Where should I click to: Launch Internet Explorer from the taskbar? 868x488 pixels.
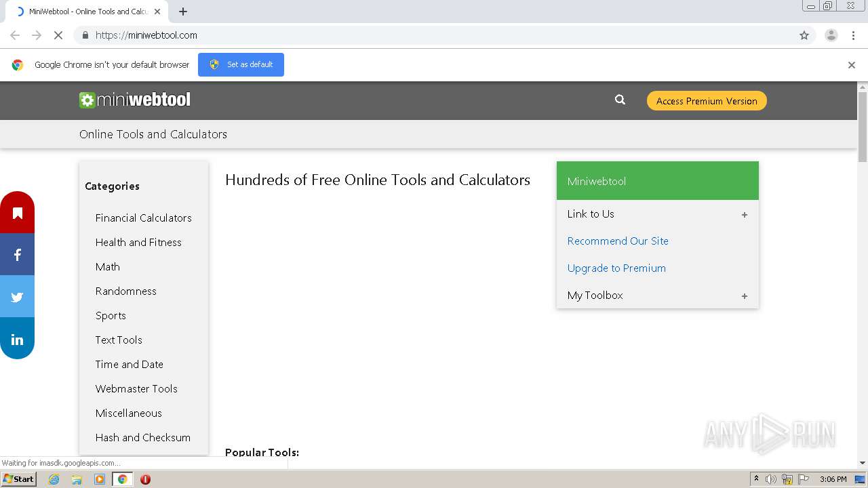coord(54,479)
